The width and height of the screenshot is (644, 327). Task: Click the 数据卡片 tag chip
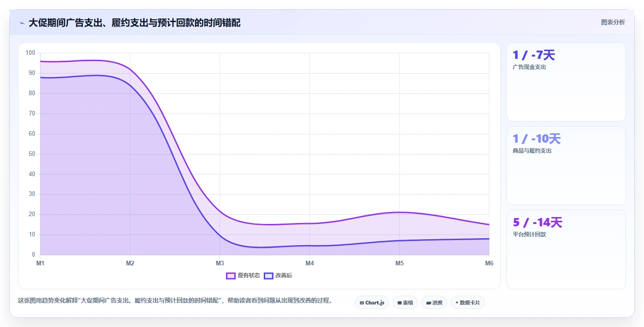(468, 303)
